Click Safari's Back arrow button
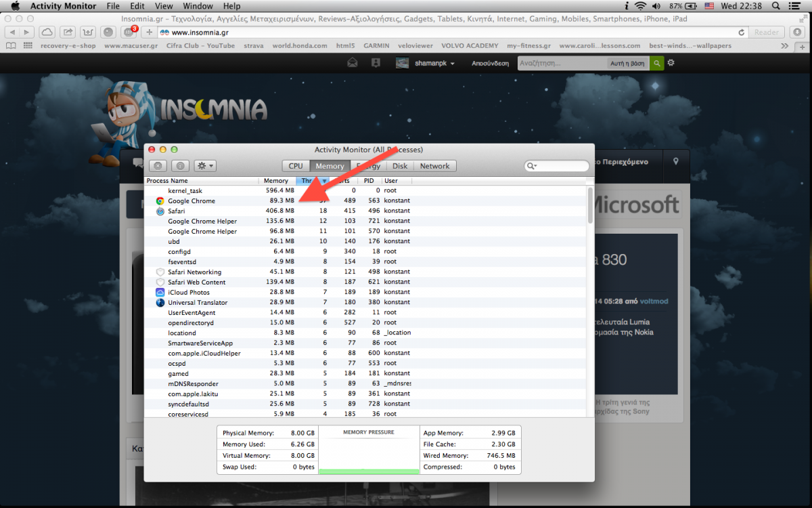The height and width of the screenshot is (508, 812). pyautogui.click(x=12, y=32)
